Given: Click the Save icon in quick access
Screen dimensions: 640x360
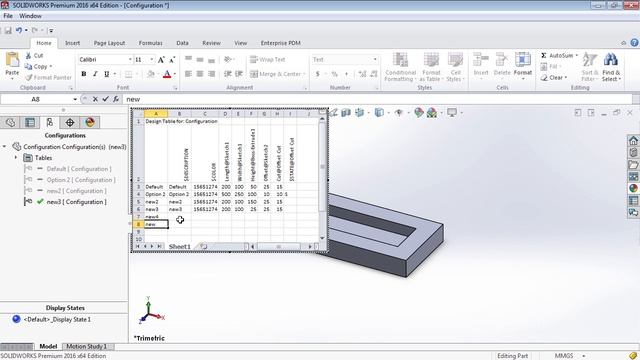Looking at the screenshot, I should tap(8, 30).
